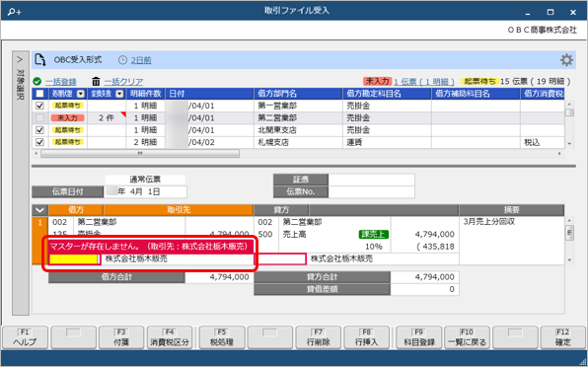Click the 伝票日付 date field
The image size is (588, 367).
click(145, 191)
